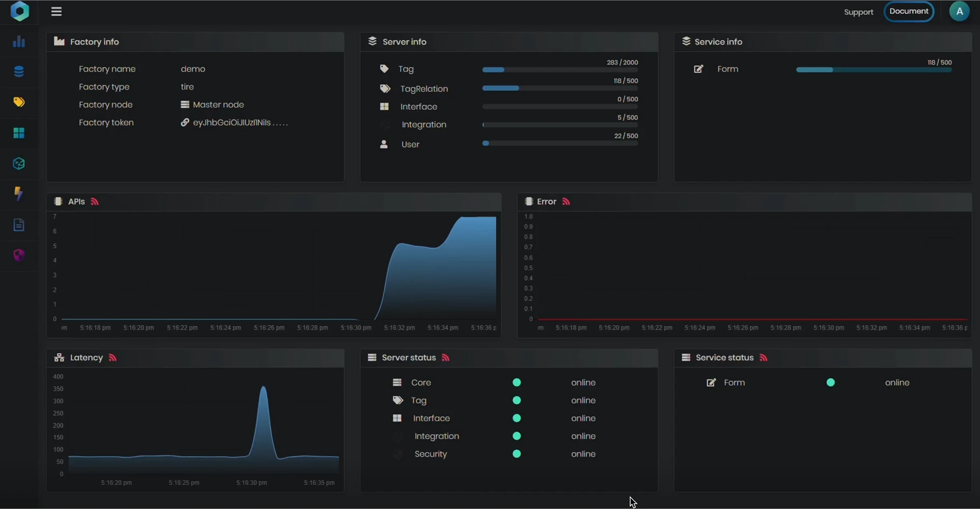Viewport: 980px width, 509px height.
Task: Open the database stack sidebar icon
Action: click(x=19, y=72)
